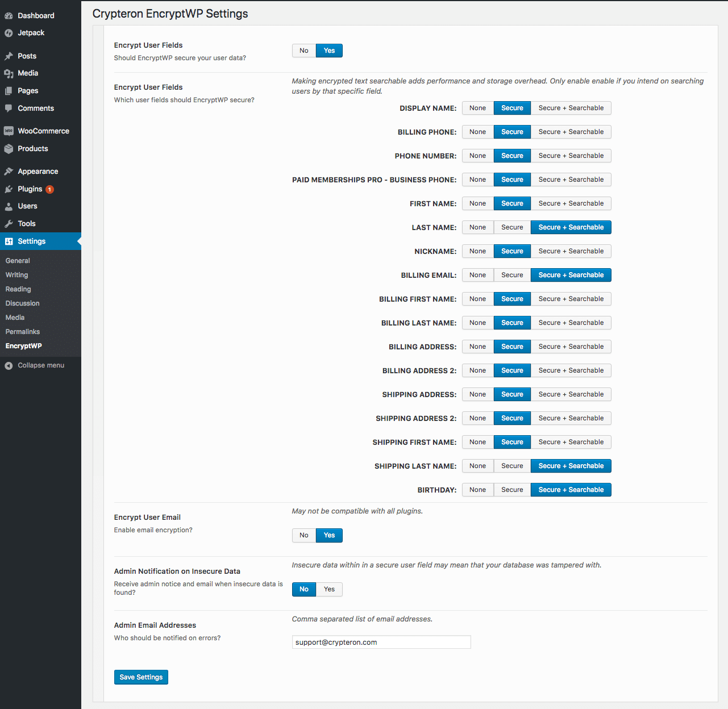Set Billing First Name to Secure + Searchable
Image resolution: width=728 pixels, height=709 pixels.
point(571,299)
